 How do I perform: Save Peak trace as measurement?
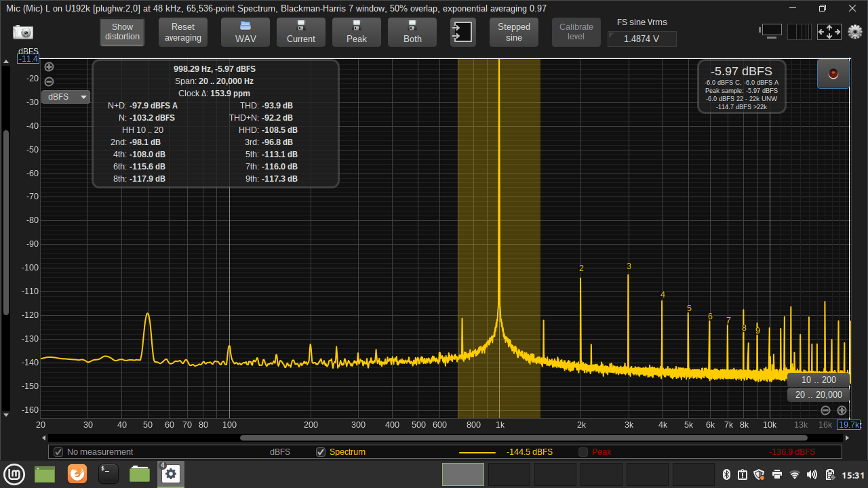pos(357,32)
